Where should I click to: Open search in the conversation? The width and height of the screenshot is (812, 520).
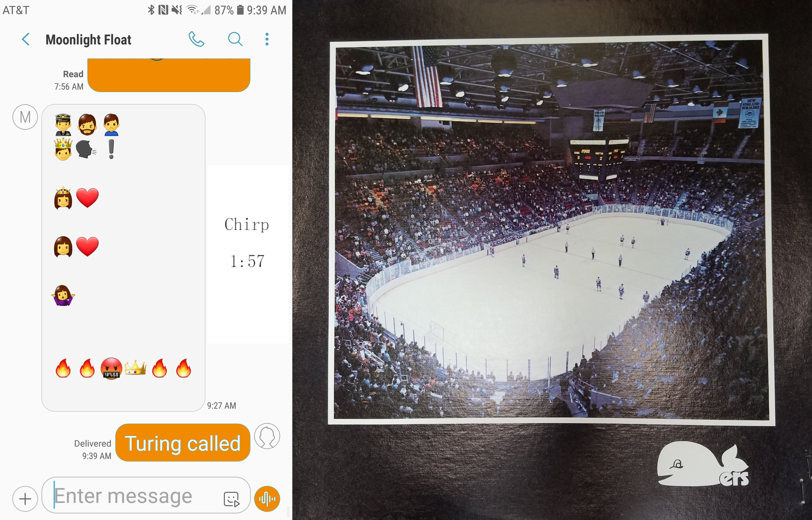click(x=235, y=39)
